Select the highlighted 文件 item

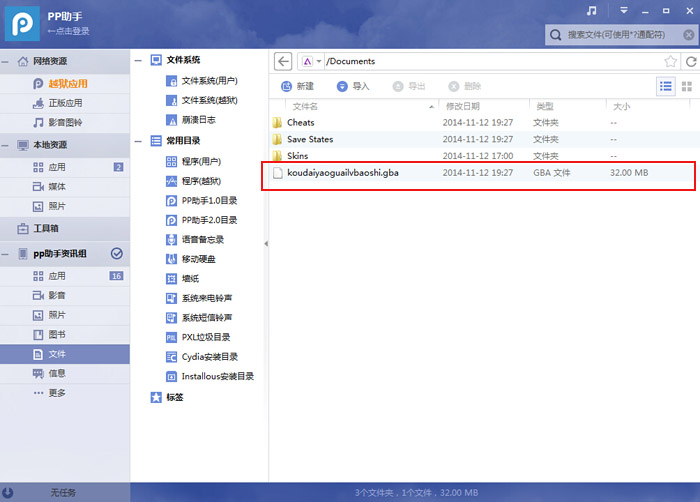(65, 354)
